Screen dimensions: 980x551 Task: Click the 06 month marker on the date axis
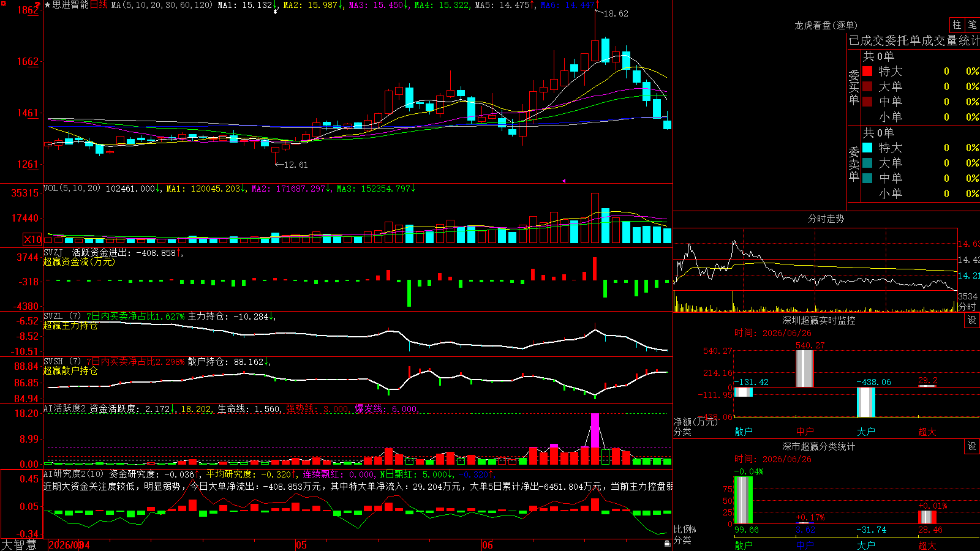(x=487, y=545)
